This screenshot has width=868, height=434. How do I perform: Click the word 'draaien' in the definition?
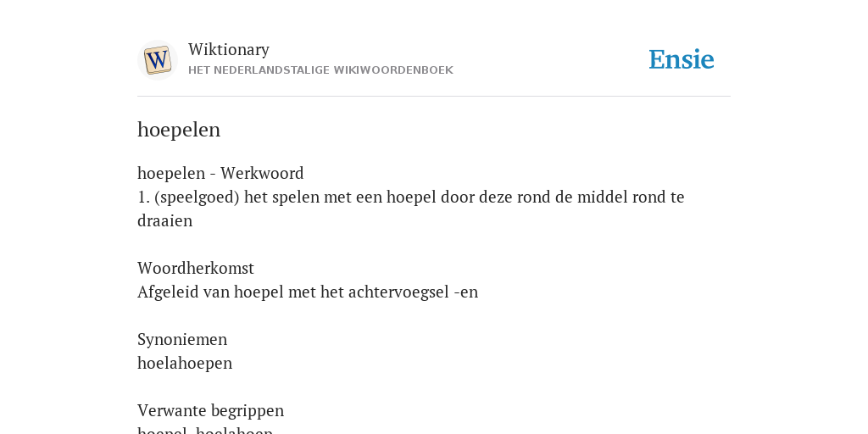click(x=165, y=221)
